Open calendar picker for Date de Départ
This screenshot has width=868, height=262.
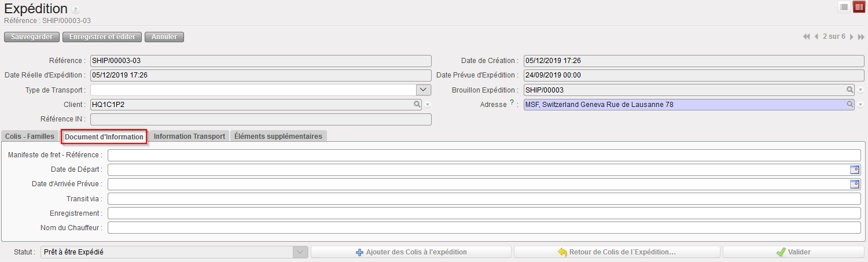pos(854,169)
